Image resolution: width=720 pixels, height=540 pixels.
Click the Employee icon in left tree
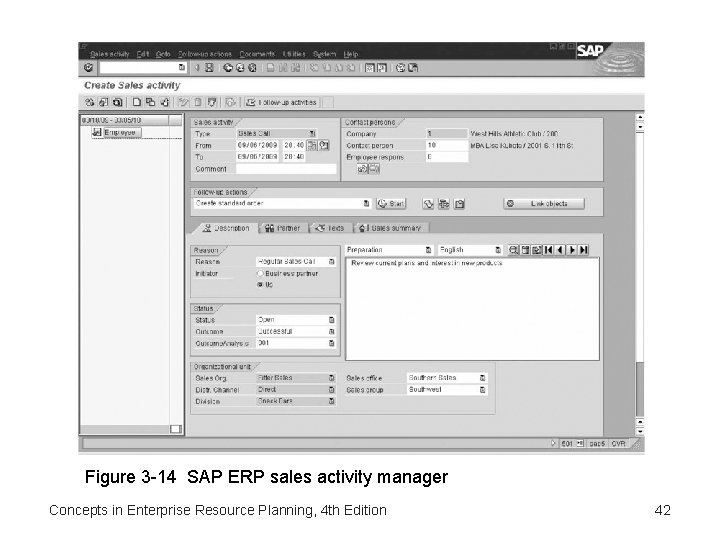[96, 132]
